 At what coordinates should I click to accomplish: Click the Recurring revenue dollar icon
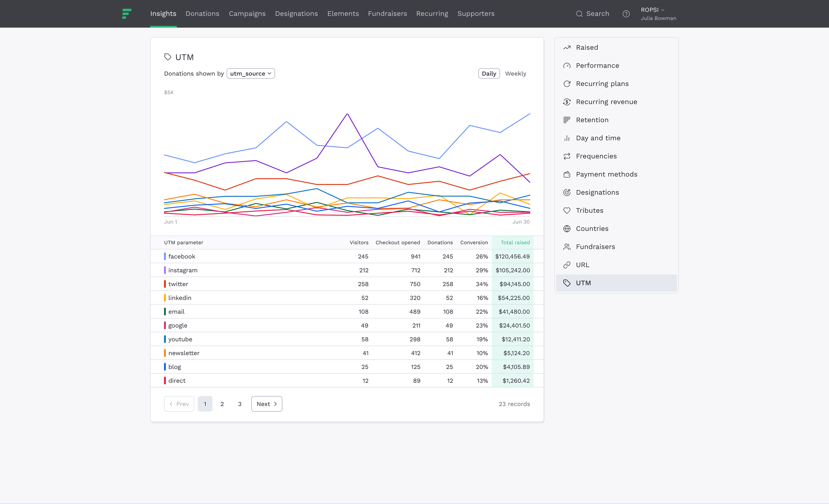click(x=567, y=102)
